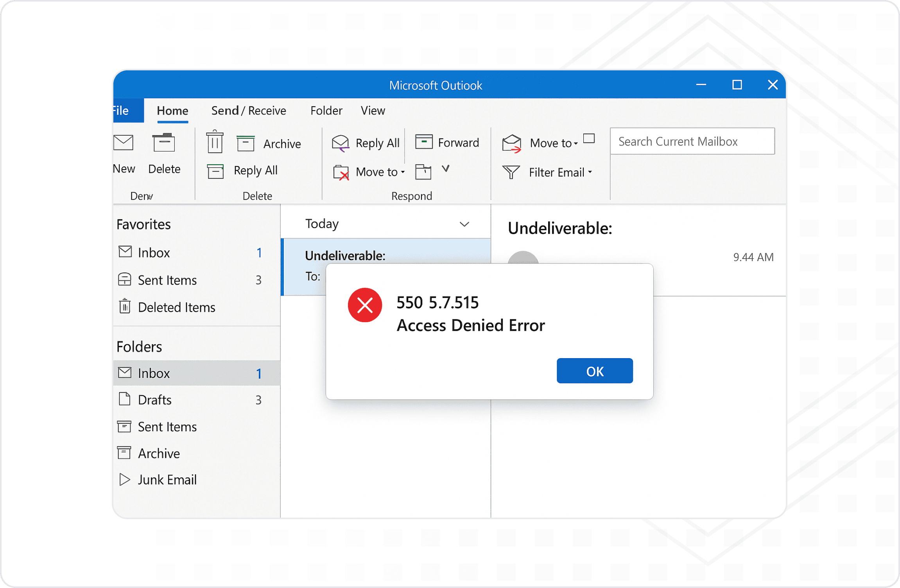
Task: Click the Reply All envelope icon in Respond group
Action: pyautogui.click(x=341, y=143)
